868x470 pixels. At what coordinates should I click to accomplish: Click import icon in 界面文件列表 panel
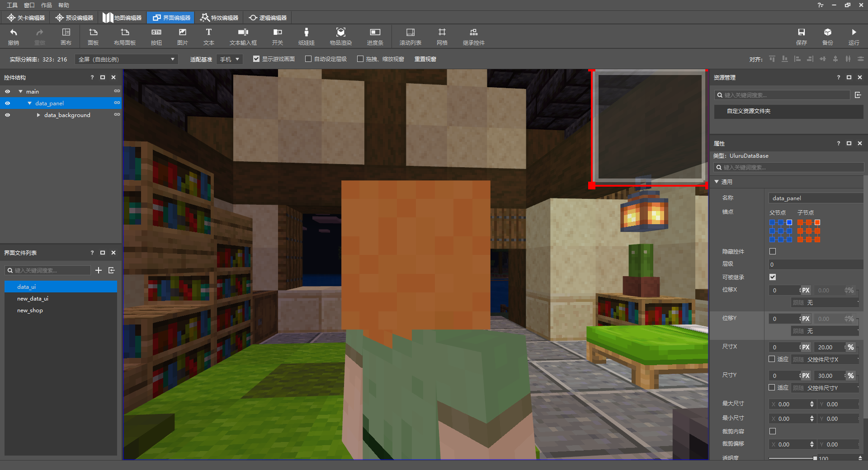coord(112,270)
